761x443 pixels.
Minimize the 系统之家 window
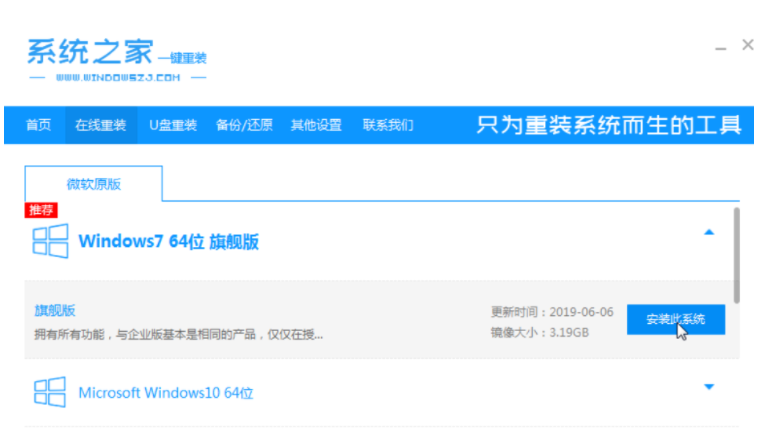point(721,49)
